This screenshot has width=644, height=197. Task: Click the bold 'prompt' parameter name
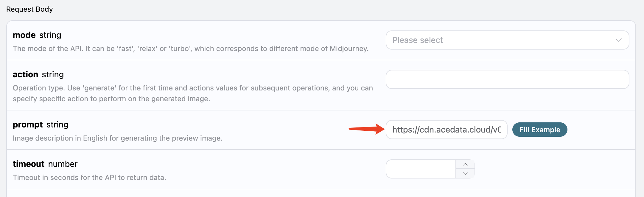point(28,125)
